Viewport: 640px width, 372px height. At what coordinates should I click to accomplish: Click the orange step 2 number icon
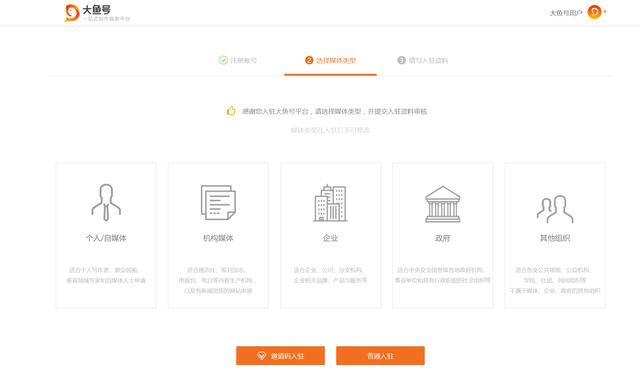click(309, 60)
